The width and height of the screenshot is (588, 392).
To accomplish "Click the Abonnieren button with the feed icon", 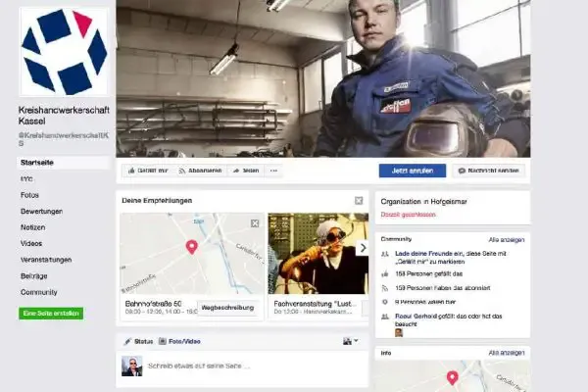I will (200, 171).
